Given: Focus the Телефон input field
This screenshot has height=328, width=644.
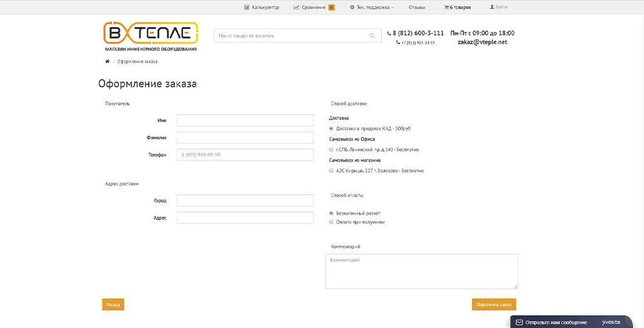Looking at the screenshot, I should (245, 155).
